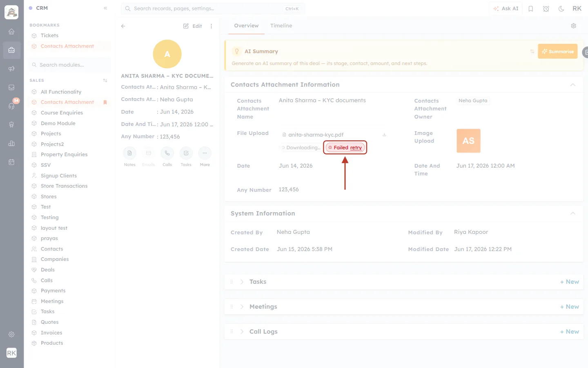The width and height of the screenshot is (588, 368).
Task: Open reminders alarm clock icon
Action: [x=546, y=9]
